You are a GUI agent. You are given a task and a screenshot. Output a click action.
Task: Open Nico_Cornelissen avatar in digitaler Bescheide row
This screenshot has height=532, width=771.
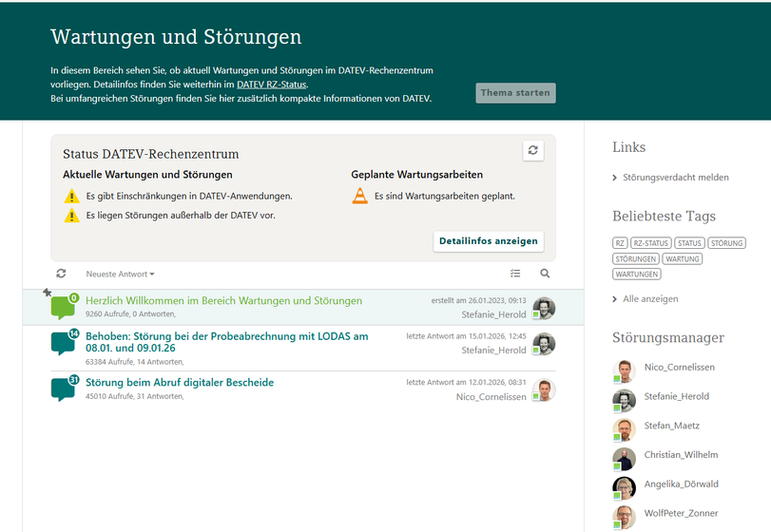(x=544, y=390)
